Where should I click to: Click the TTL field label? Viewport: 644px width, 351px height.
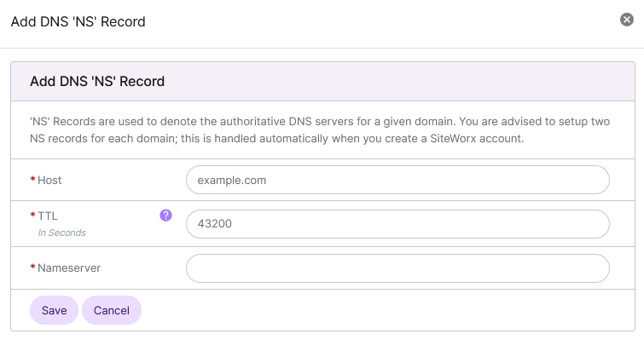pos(48,216)
